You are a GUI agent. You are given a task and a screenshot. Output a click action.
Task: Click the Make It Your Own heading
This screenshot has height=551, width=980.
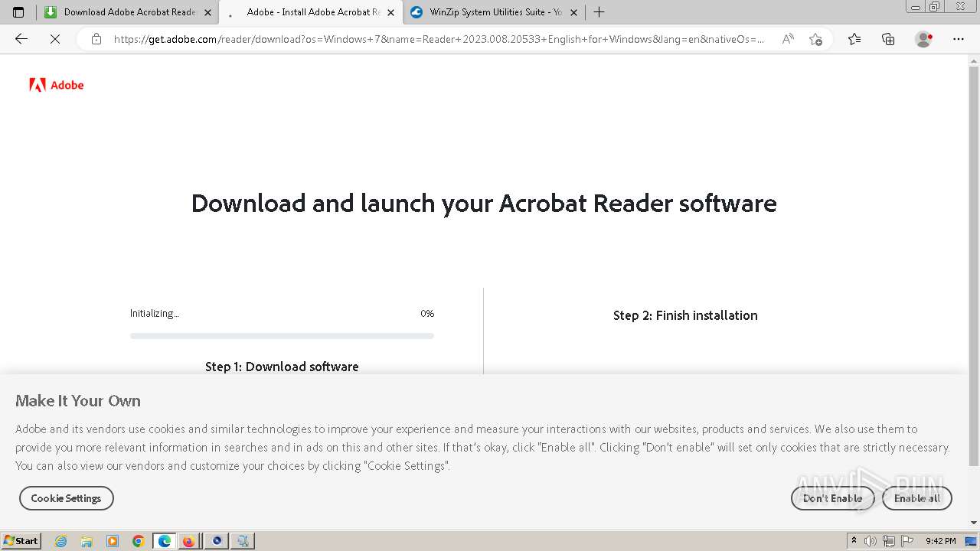[x=78, y=401]
